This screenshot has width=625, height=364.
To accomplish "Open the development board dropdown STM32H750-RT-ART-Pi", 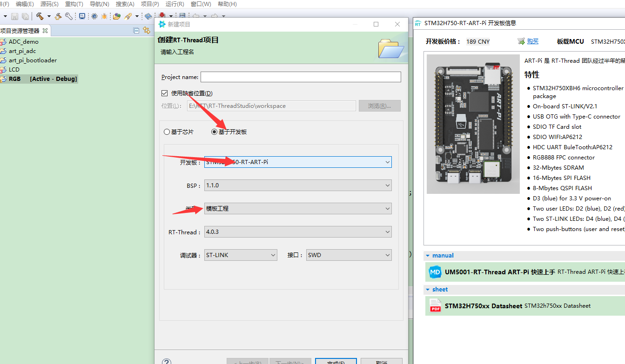I will 298,162.
